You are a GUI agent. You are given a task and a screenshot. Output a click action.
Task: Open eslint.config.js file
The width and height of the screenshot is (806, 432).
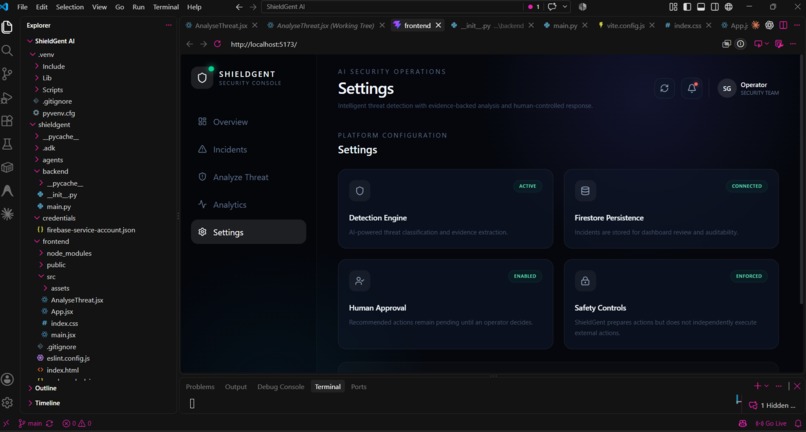point(68,358)
